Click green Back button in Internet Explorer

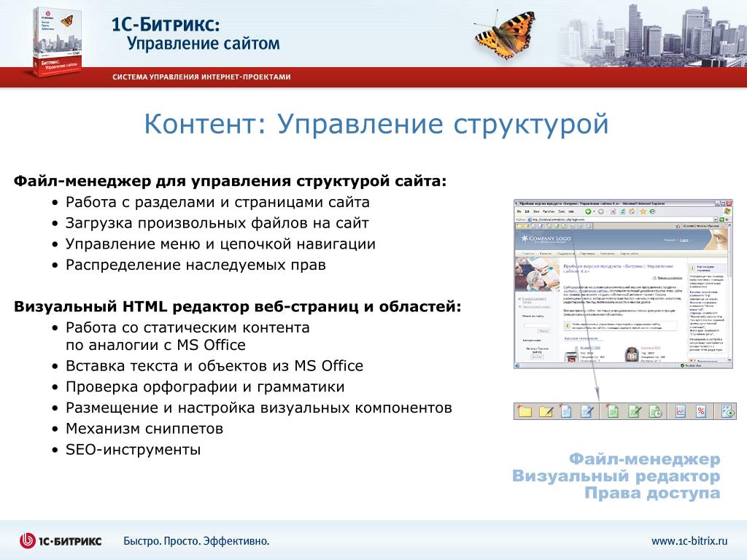(x=588, y=211)
